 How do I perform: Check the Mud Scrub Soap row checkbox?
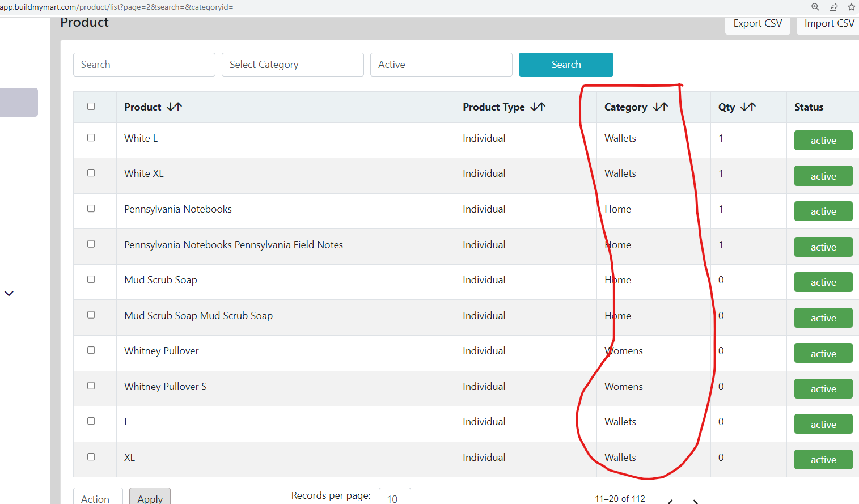click(x=91, y=279)
